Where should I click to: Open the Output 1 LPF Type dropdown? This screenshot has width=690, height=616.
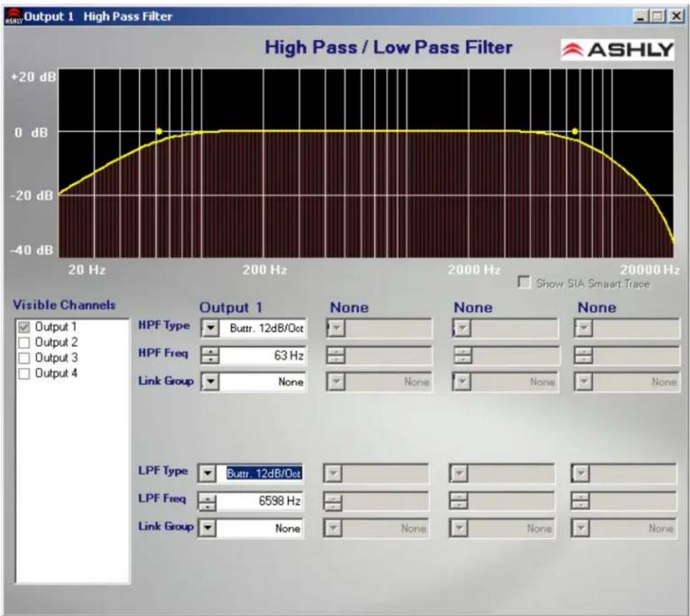pyautogui.click(x=207, y=473)
